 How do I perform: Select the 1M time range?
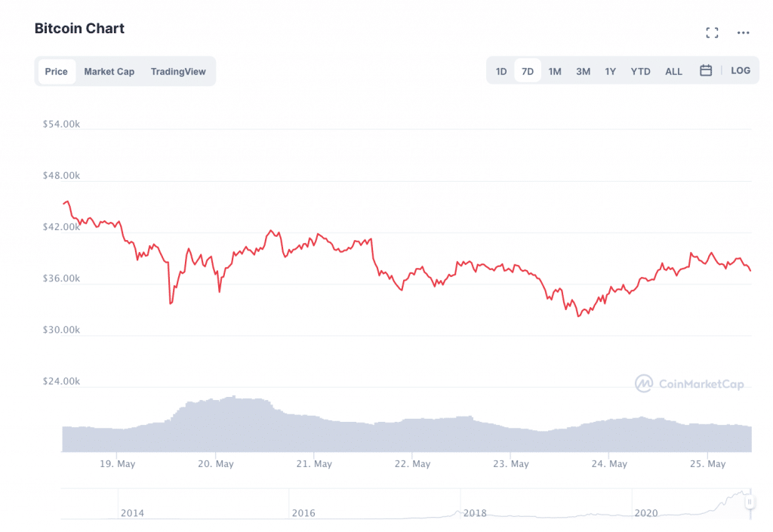tap(555, 72)
